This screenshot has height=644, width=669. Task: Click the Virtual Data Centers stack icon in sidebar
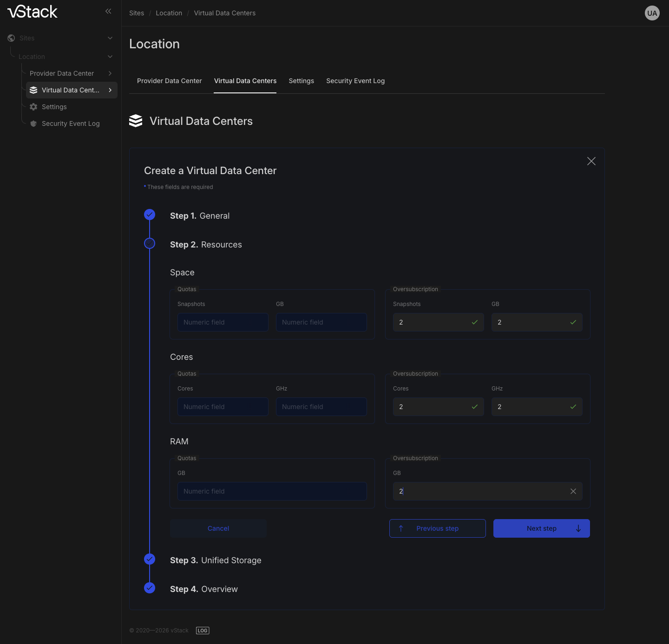[33, 90]
